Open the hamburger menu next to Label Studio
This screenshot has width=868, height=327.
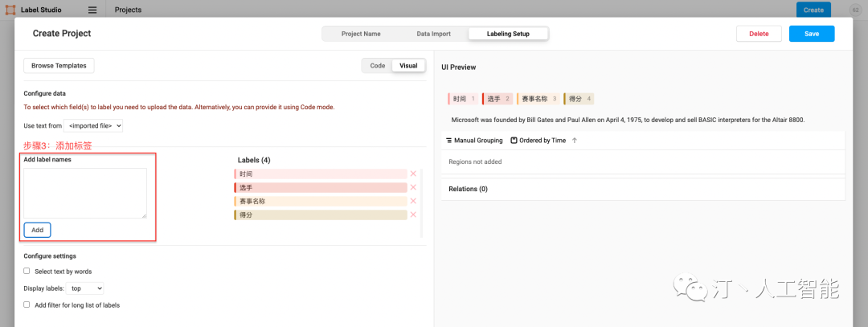pos(92,10)
